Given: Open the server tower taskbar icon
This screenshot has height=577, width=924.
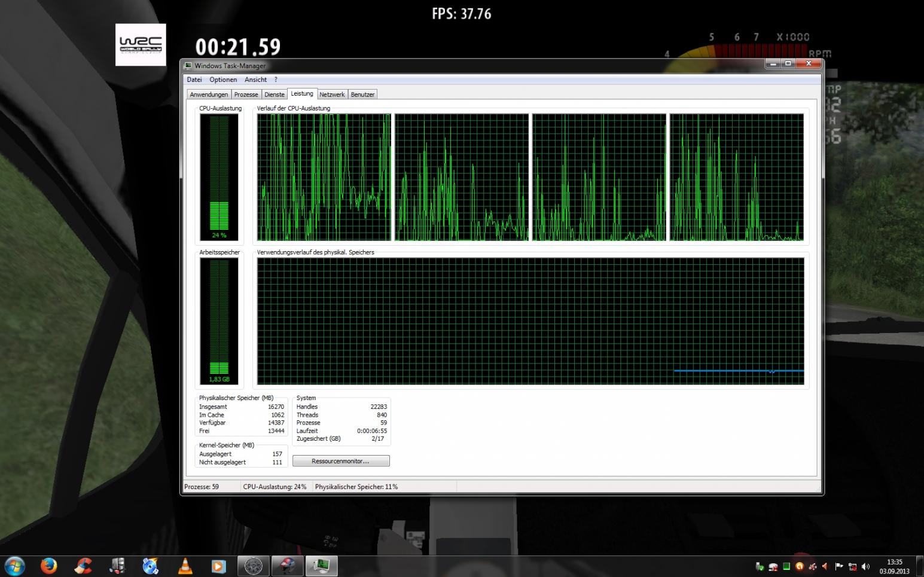Looking at the screenshot, I should tap(117, 566).
